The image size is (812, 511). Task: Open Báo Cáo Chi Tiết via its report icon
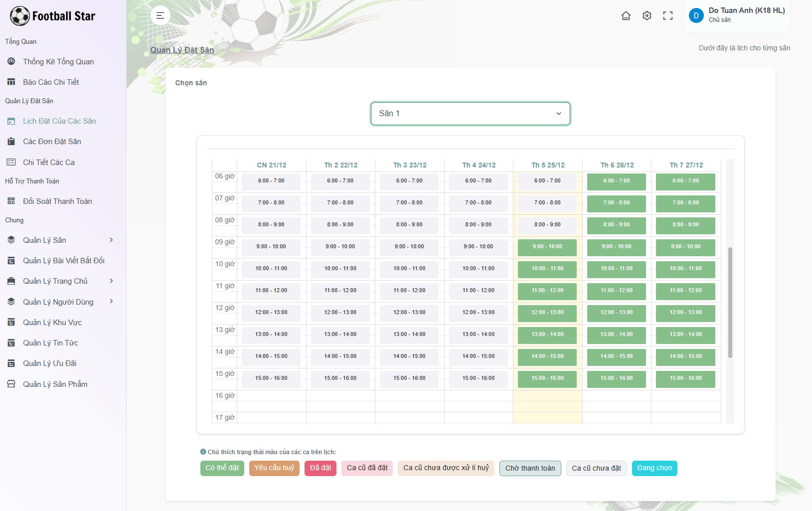click(11, 82)
